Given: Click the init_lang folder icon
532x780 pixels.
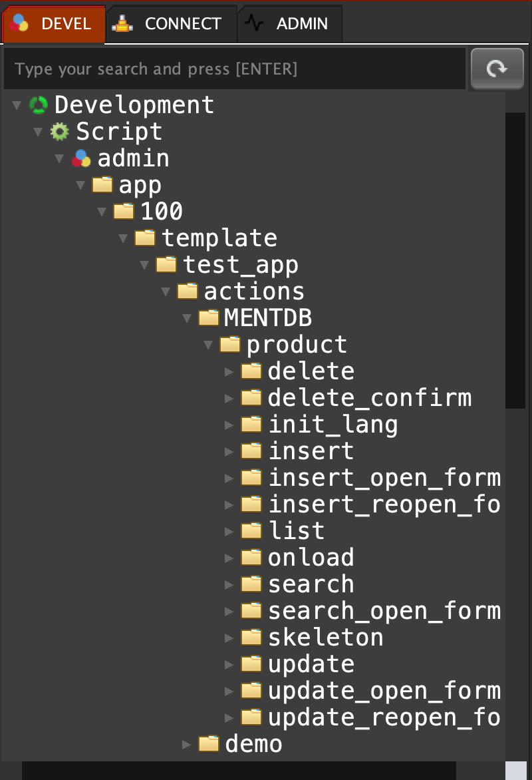Looking at the screenshot, I should point(252,424).
